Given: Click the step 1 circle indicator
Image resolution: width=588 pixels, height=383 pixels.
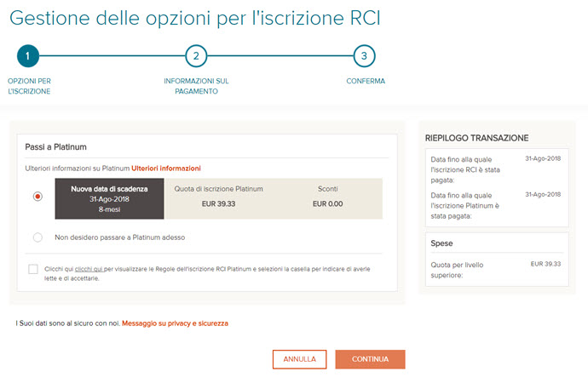Looking at the screenshot, I should [x=28, y=56].
